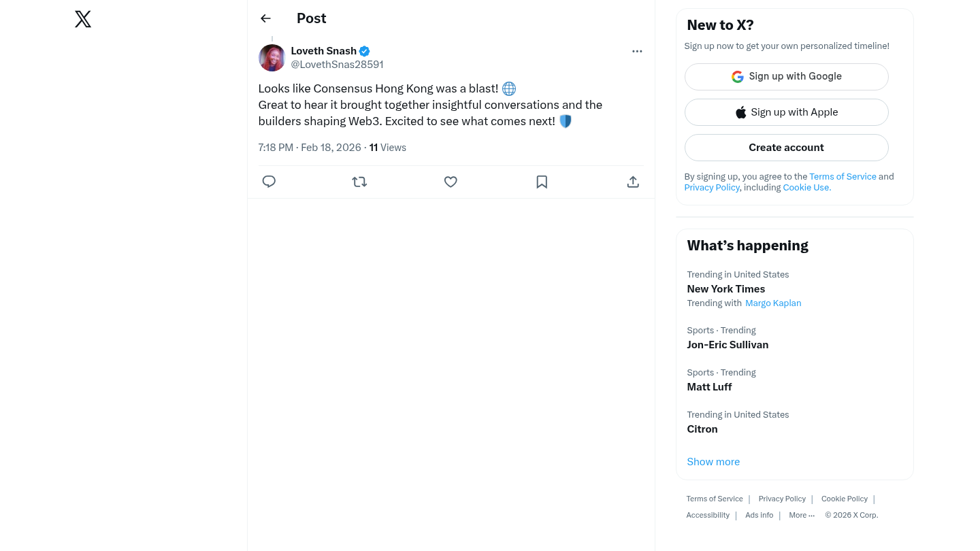This screenshot has width=980, height=551.
Task: Sign up with Apple
Action: coord(786,112)
